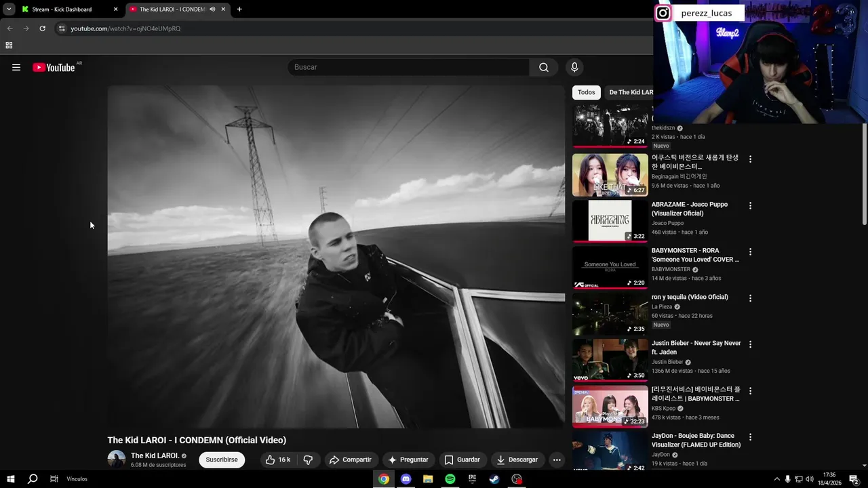The image size is (868, 488).
Task: Open the Windows notification center
Action: [856, 479]
